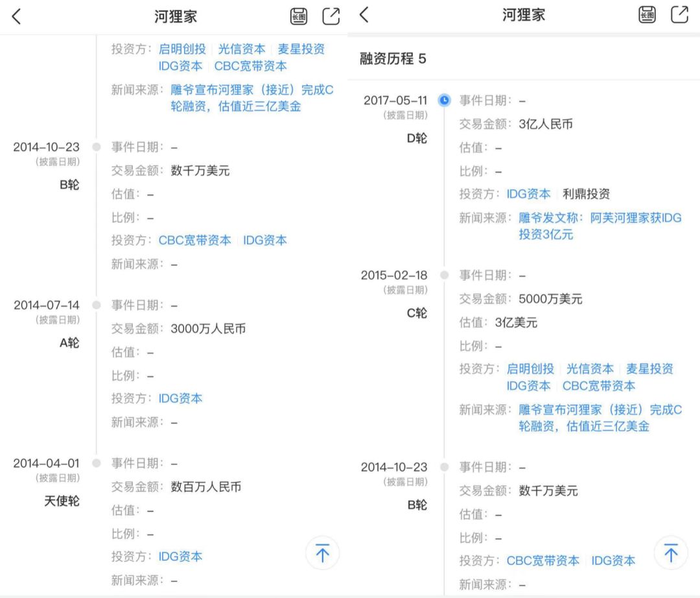Screen dimensions: 700x598
Task: Tap the 2015-02-18 disclosure date
Action: click(394, 275)
